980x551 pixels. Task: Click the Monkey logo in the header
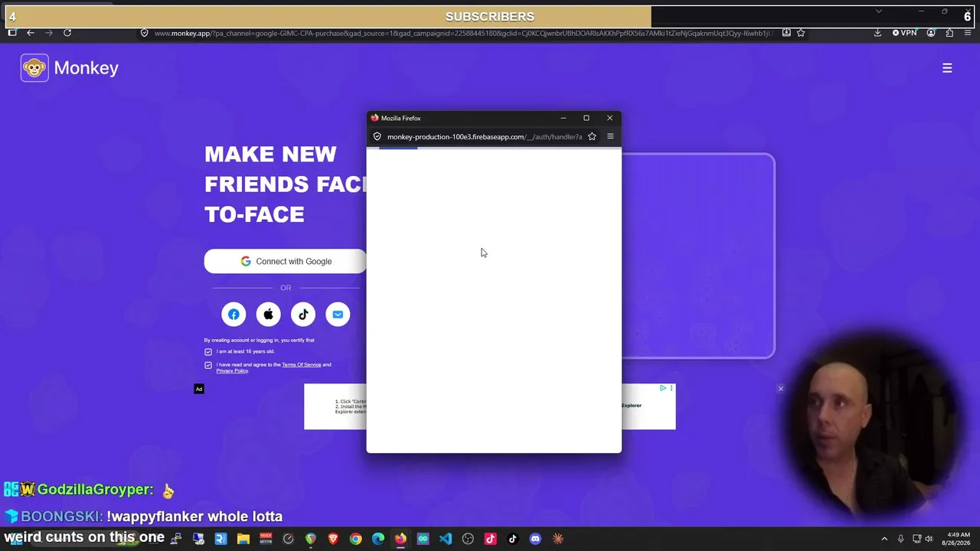(x=70, y=68)
